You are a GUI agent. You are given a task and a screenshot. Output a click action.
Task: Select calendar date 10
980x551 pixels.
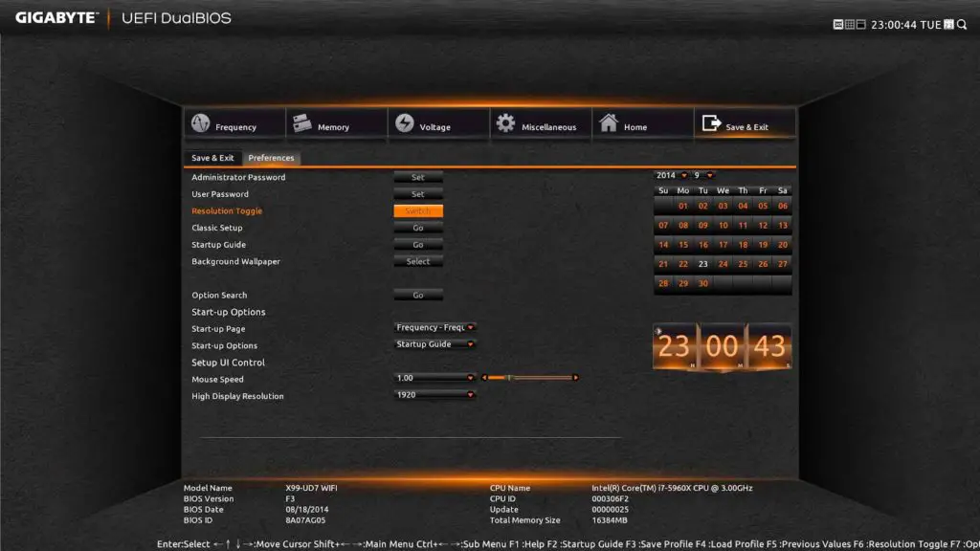724,226
